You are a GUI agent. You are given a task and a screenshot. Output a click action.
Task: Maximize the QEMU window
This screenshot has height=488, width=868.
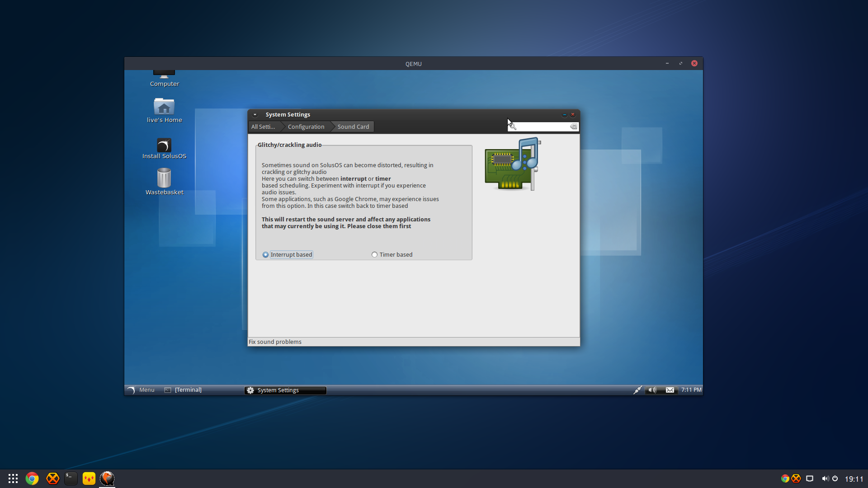coord(681,64)
